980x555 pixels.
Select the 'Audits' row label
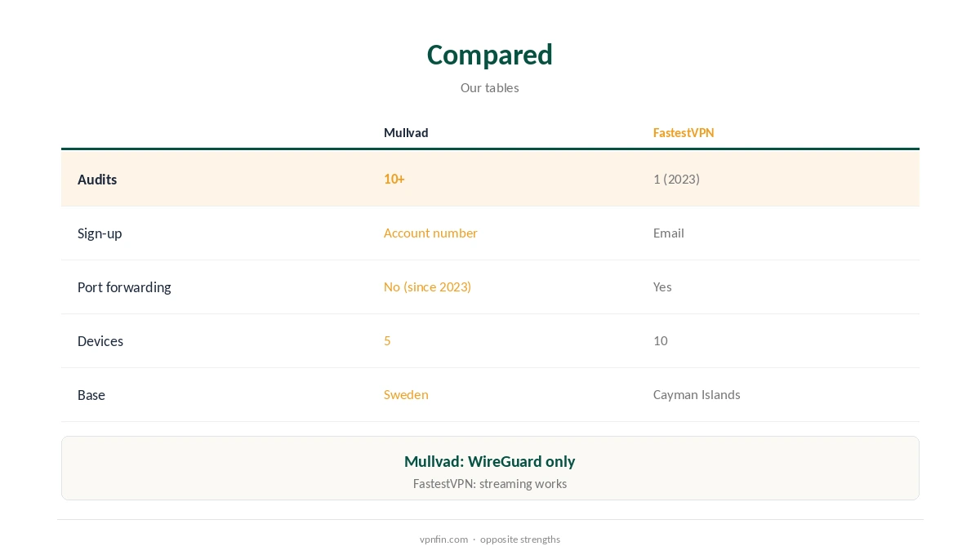[97, 180]
